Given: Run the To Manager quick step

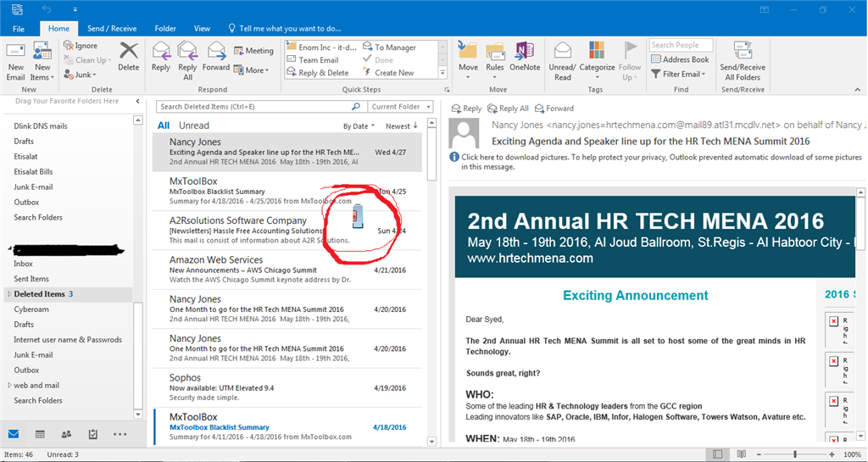Looking at the screenshot, I should [389, 47].
